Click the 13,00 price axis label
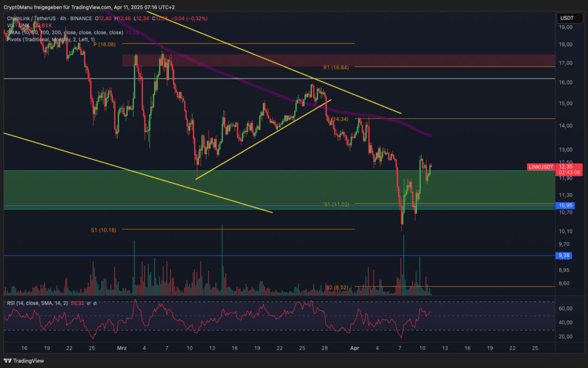The width and height of the screenshot is (588, 368). pyautogui.click(x=566, y=150)
